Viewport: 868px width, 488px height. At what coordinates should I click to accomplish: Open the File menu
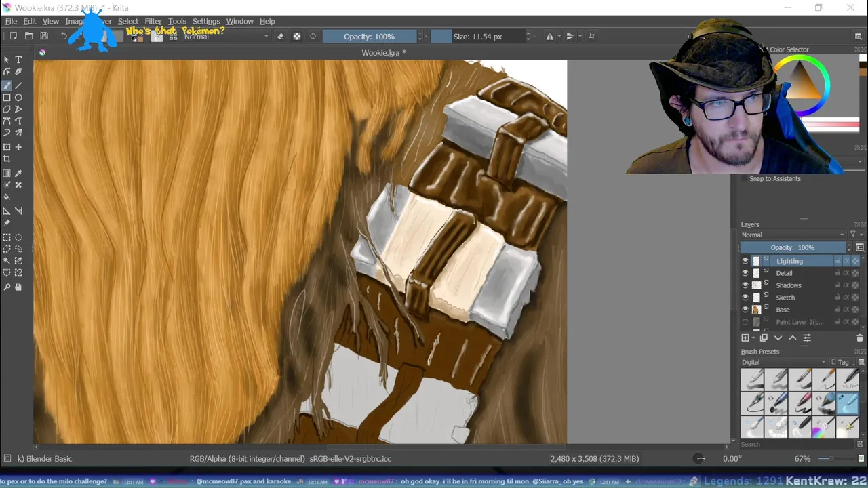tap(12, 22)
